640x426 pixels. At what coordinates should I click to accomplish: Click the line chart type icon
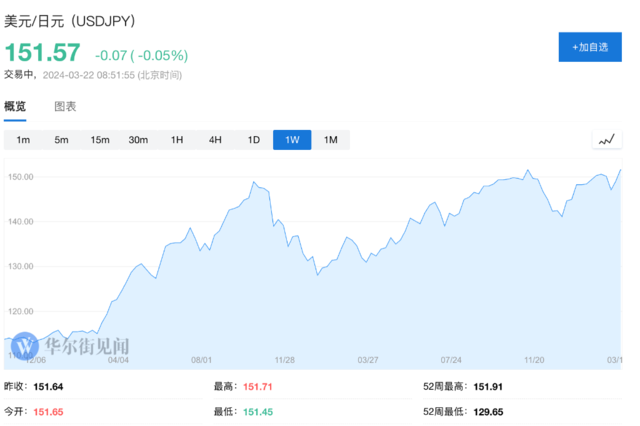tap(606, 140)
